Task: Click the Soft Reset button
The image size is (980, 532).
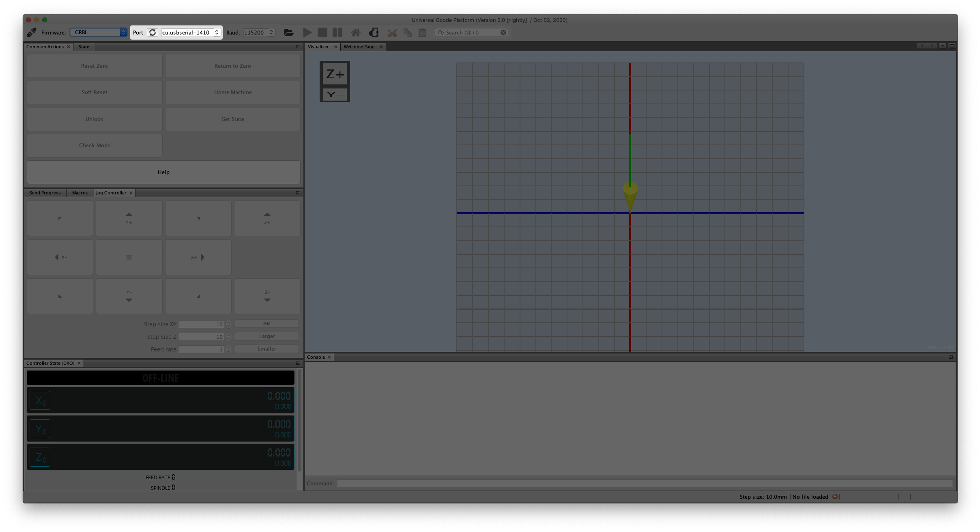Action: click(95, 92)
